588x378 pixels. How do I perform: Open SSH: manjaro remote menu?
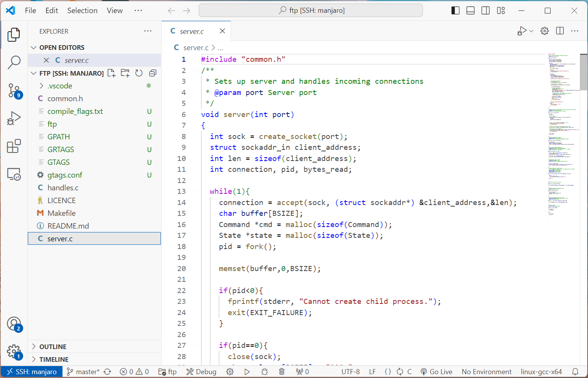pyautogui.click(x=32, y=371)
